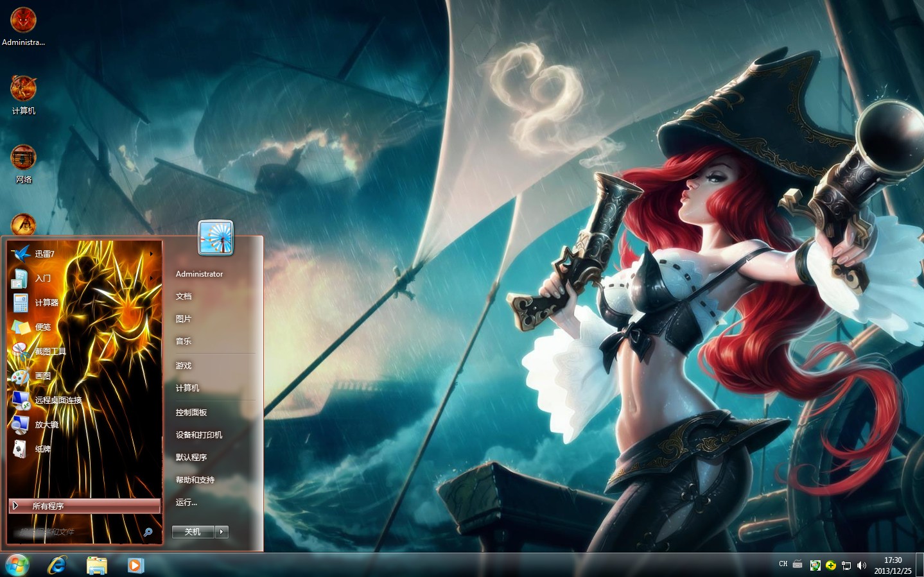Expand 迅雷7 jump list arrow

pos(152,254)
